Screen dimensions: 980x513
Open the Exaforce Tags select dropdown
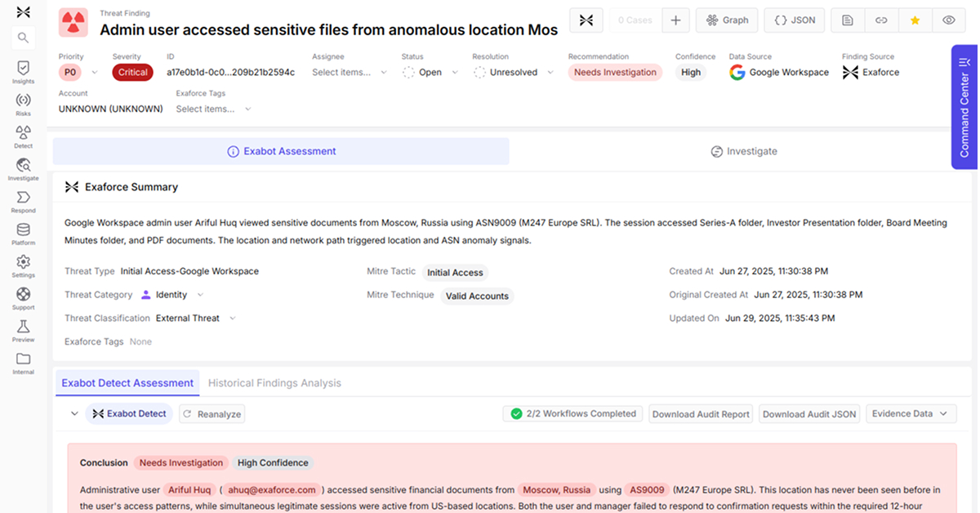[213, 109]
